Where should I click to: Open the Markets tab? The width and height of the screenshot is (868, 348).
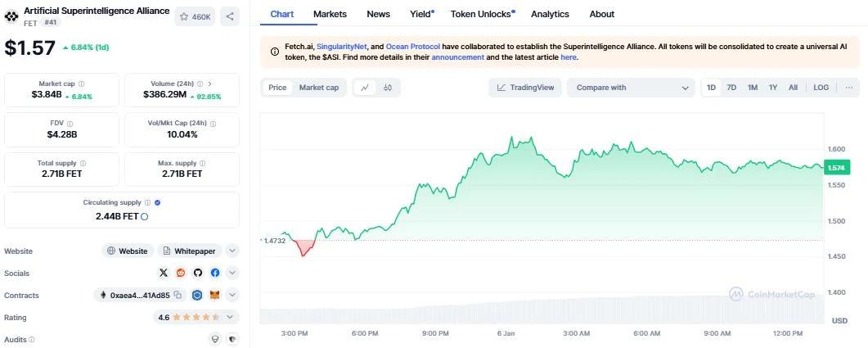(330, 14)
